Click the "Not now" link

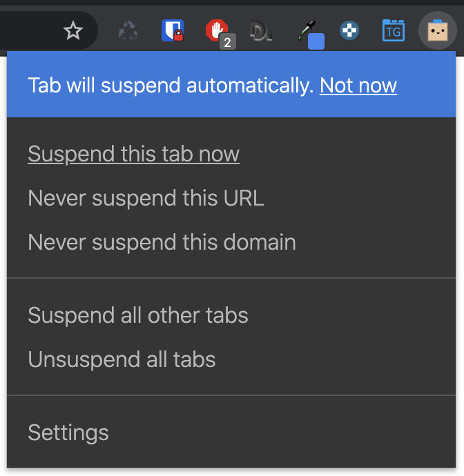[358, 86]
